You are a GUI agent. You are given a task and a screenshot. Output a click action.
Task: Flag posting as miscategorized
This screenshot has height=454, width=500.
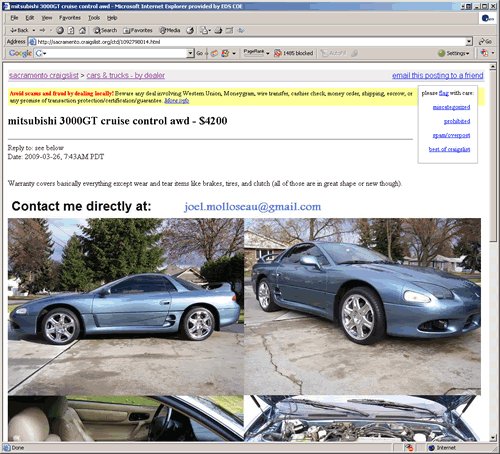[451, 107]
